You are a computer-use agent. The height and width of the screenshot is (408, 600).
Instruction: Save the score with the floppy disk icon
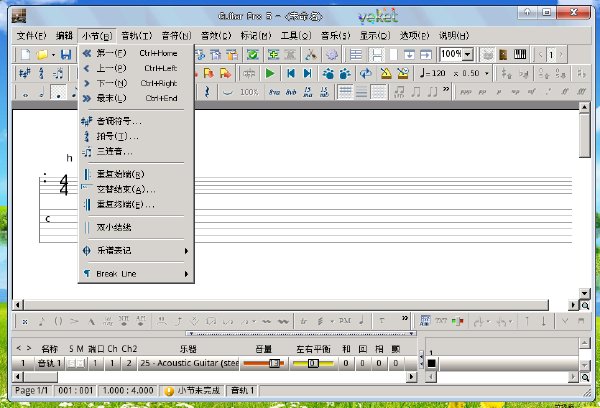[66, 55]
